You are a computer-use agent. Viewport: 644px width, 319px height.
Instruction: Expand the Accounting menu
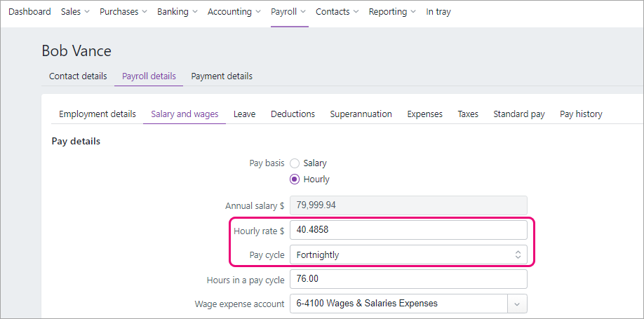[x=234, y=12]
